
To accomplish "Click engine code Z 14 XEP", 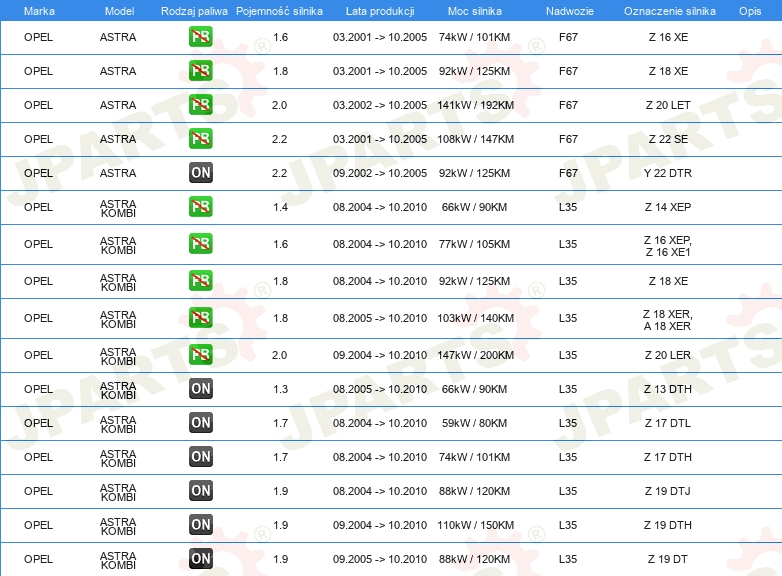I will pyautogui.click(x=668, y=206).
